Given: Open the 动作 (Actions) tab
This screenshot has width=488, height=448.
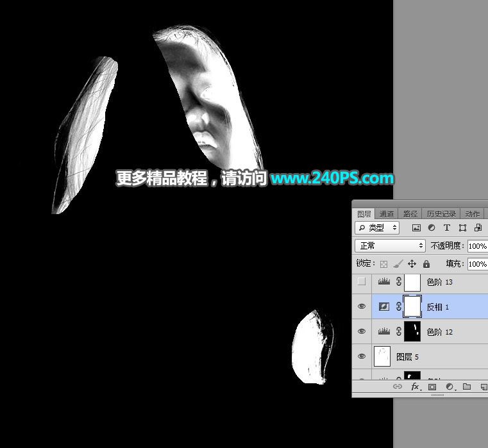Looking at the screenshot, I should click(x=472, y=214).
